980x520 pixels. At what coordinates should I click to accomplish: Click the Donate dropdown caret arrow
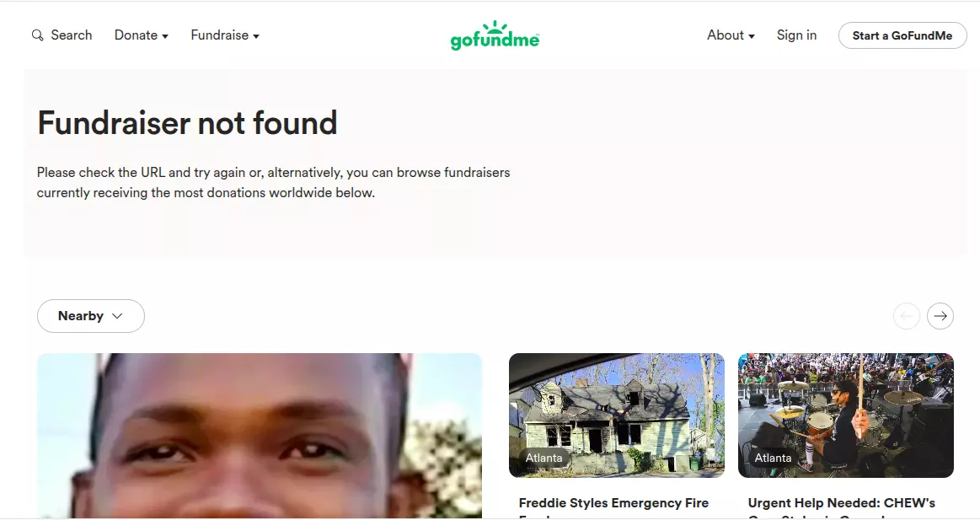pyautogui.click(x=165, y=36)
